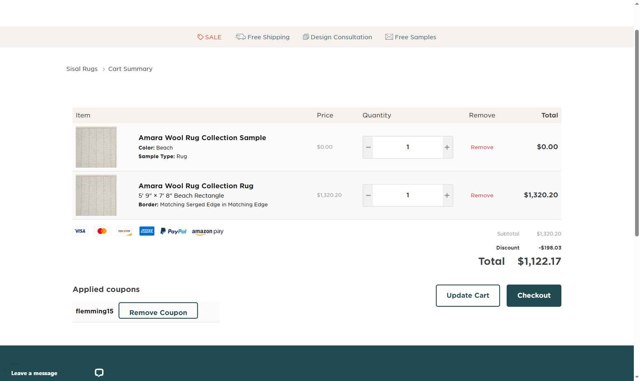Click the Applied coupons heading
Image resolution: width=640 pixels, height=381 pixels.
coord(106,289)
